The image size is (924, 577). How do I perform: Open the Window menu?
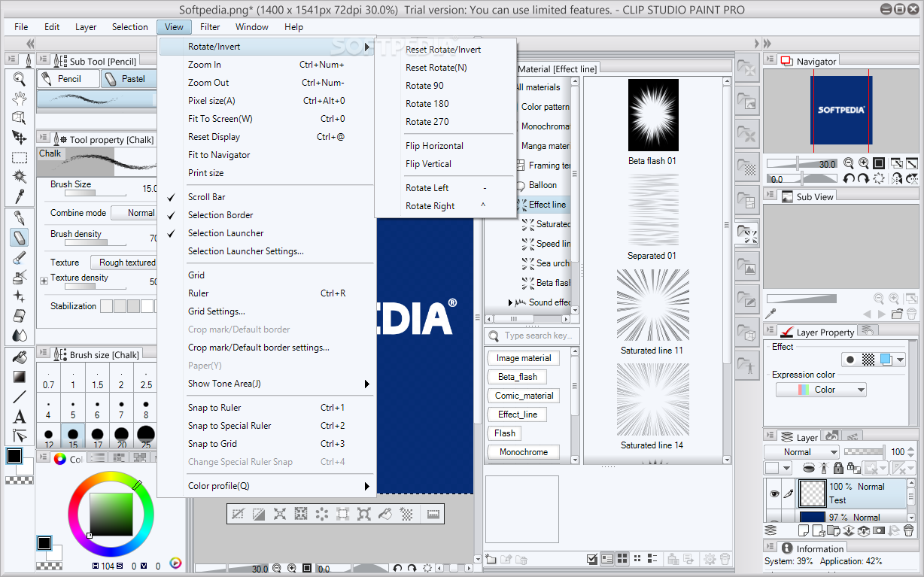[x=251, y=27]
